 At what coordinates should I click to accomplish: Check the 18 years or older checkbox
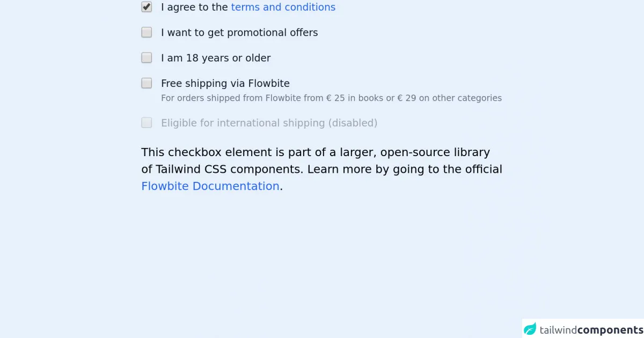pyautogui.click(x=147, y=58)
